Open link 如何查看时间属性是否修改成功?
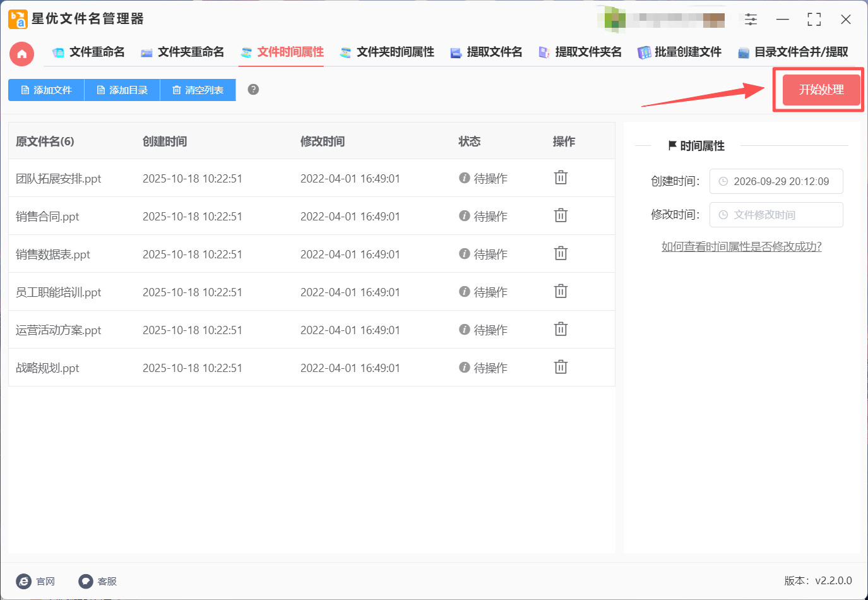The height and width of the screenshot is (600, 868). pos(741,246)
